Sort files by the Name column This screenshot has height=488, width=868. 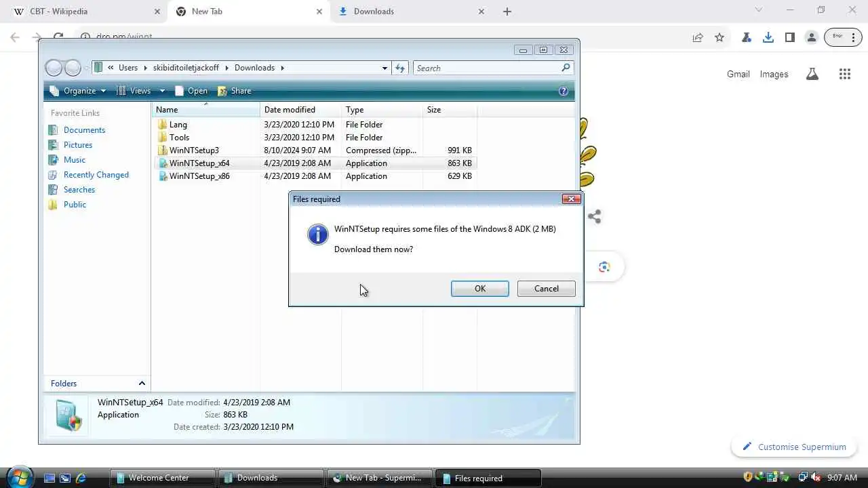(206, 110)
